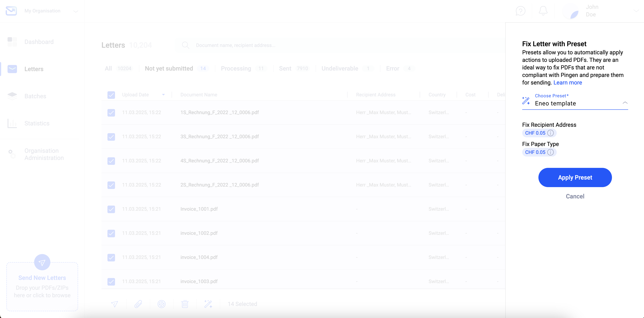Focus the document name search field
644x318 pixels.
tap(235, 45)
